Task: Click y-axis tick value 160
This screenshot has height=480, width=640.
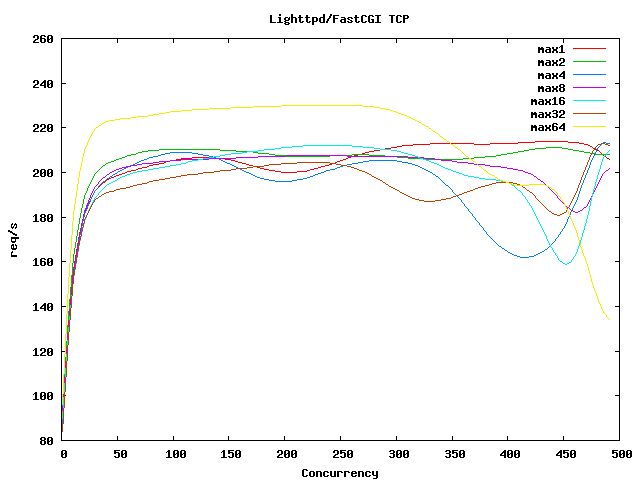Action: (43, 262)
